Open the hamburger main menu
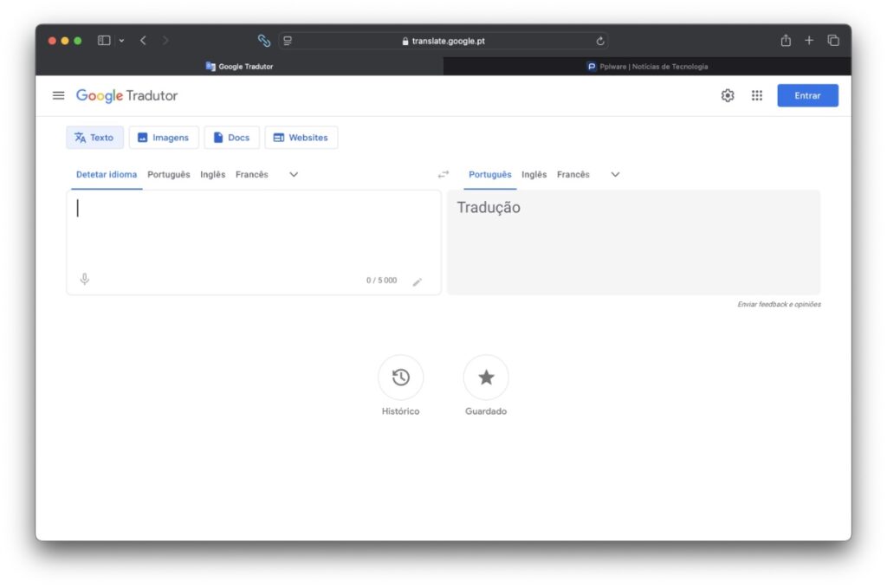 58,95
